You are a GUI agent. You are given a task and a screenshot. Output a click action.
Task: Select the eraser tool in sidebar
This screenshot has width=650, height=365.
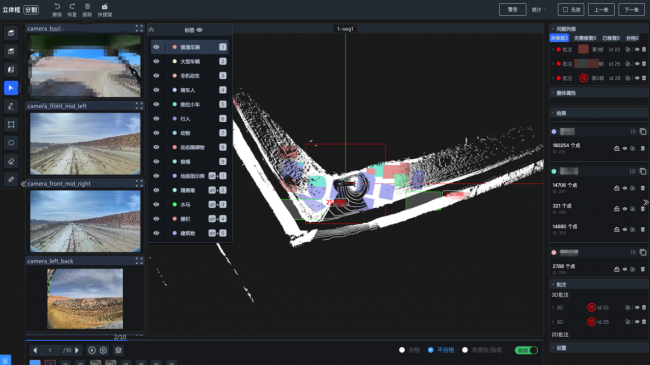[11, 161]
